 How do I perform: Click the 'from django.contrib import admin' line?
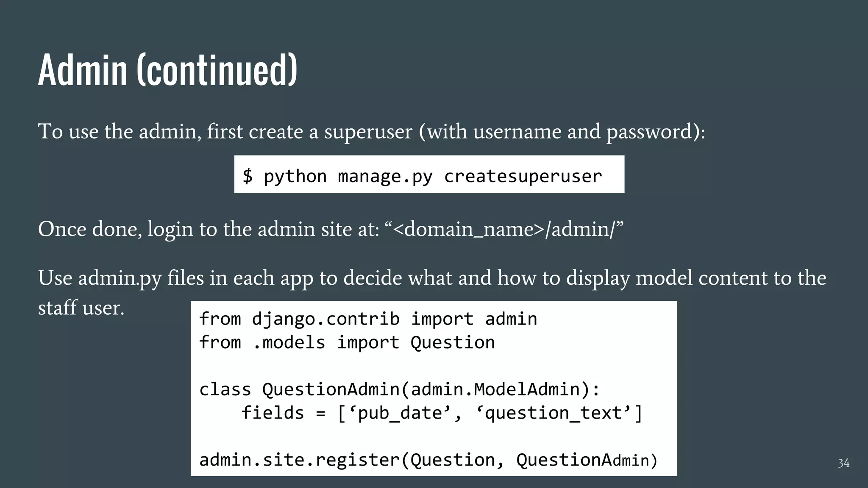pyautogui.click(x=368, y=319)
